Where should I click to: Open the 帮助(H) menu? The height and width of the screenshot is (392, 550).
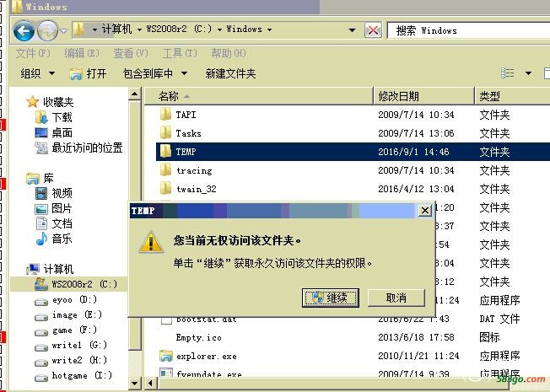point(229,53)
